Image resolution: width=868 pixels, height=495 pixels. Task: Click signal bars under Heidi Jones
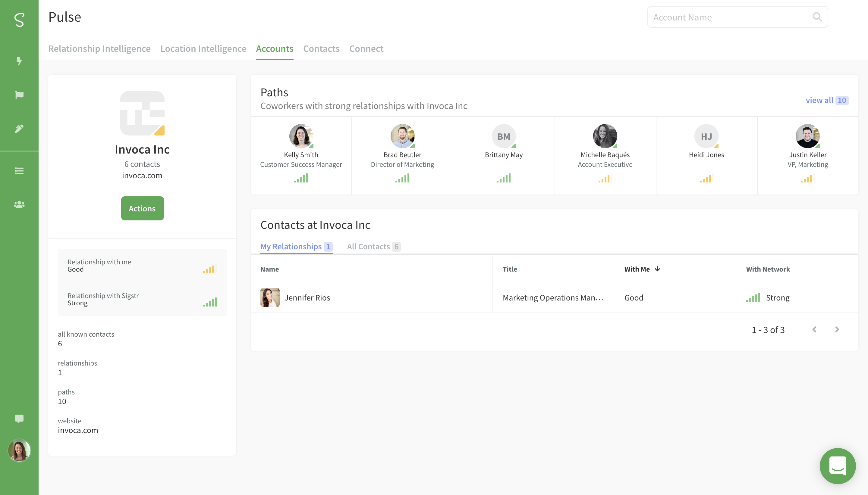(706, 178)
